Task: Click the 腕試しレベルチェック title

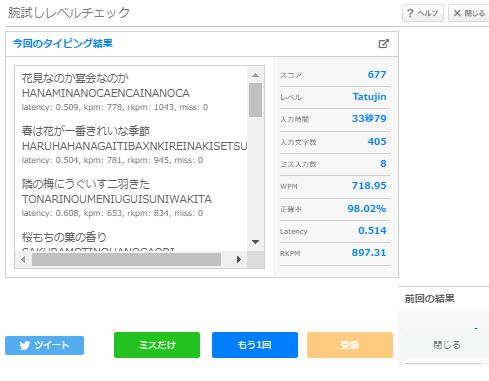Action: 69,13
